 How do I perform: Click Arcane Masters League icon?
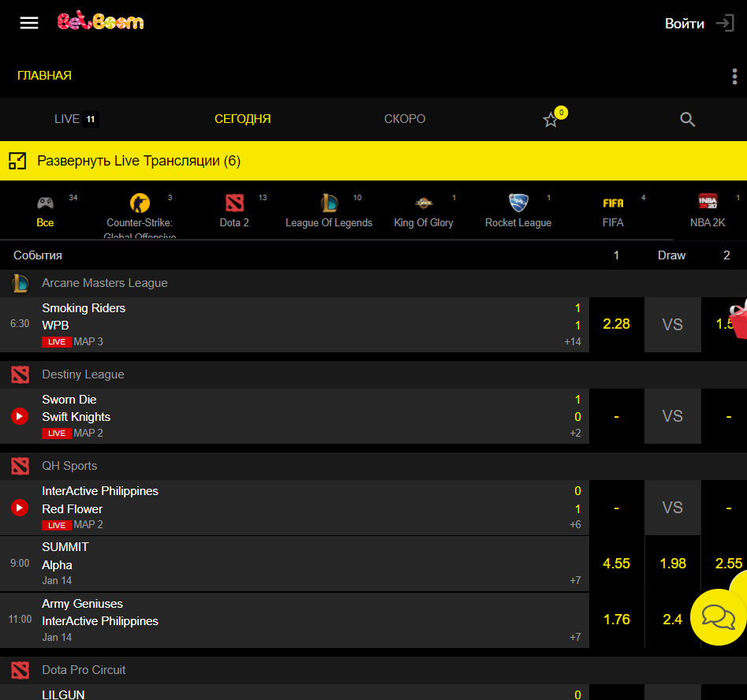point(20,283)
